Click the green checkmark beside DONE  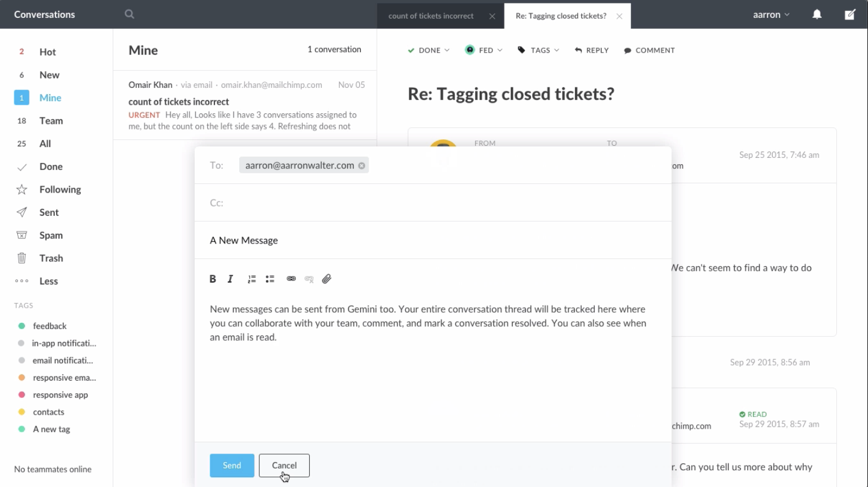click(x=411, y=50)
